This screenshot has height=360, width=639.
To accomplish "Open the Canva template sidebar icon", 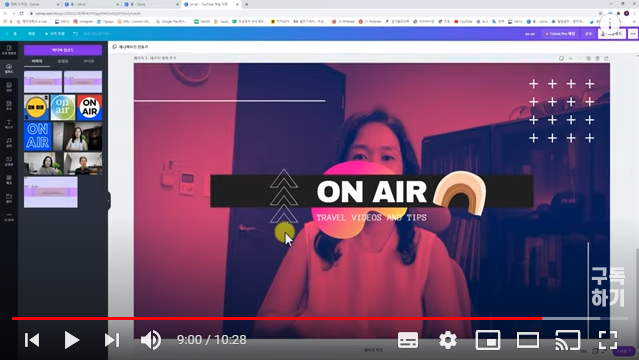I will (9, 50).
